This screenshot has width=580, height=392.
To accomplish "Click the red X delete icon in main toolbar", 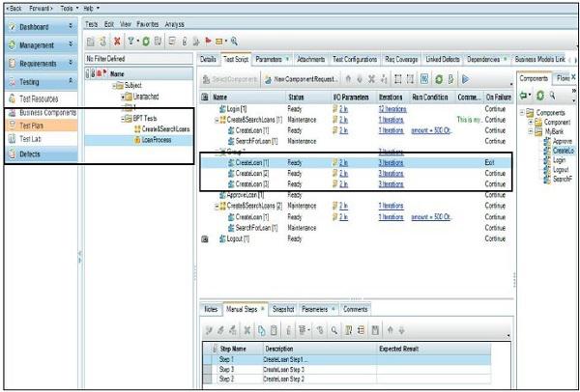I will click(117, 42).
